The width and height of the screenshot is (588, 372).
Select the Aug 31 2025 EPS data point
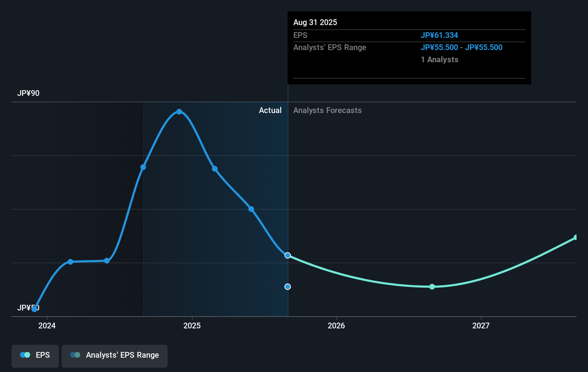click(x=288, y=255)
